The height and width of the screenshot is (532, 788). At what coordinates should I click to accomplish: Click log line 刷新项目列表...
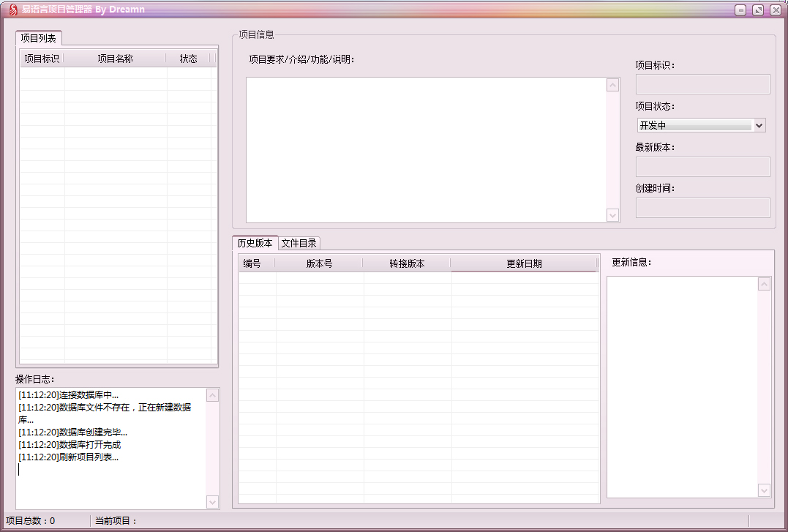coord(68,457)
